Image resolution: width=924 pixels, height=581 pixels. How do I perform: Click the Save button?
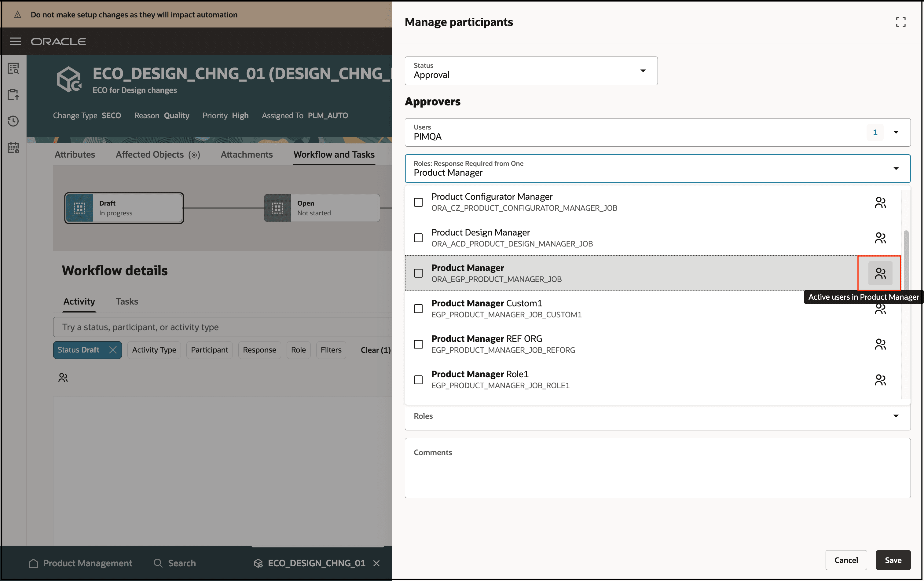coord(893,560)
